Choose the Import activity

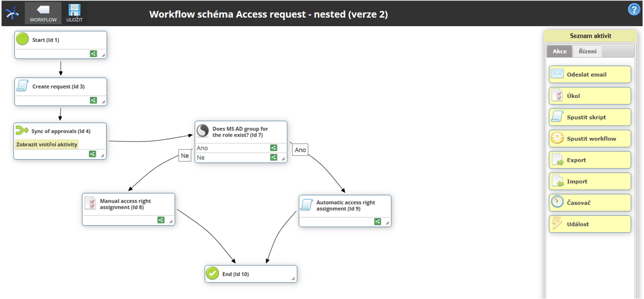coord(590,181)
